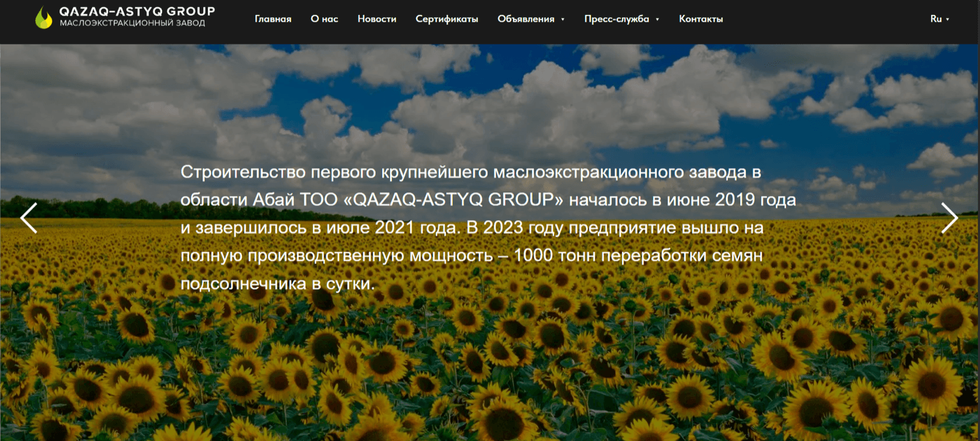Viewport: 980px width, 441px height.
Task: Expand the Пресс-служба dropdown menu
Action: pyautogui.click(x=622, y=19)
